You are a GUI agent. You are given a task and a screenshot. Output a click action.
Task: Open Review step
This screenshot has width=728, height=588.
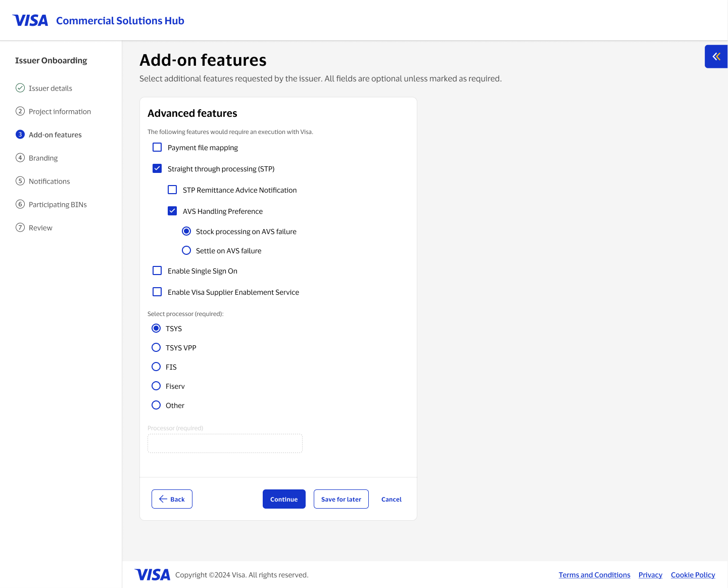[x=40, y=228]
